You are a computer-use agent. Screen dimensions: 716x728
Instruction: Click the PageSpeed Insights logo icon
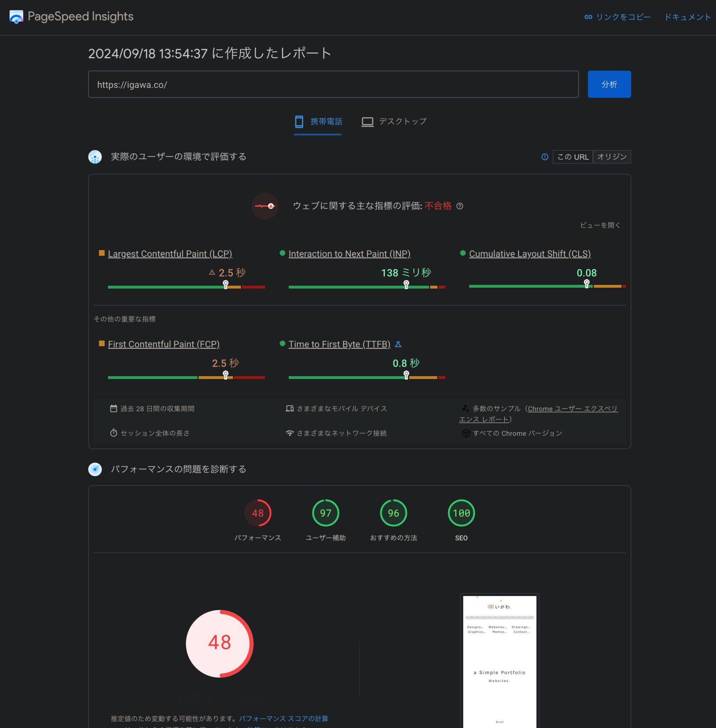coord(16,16)
